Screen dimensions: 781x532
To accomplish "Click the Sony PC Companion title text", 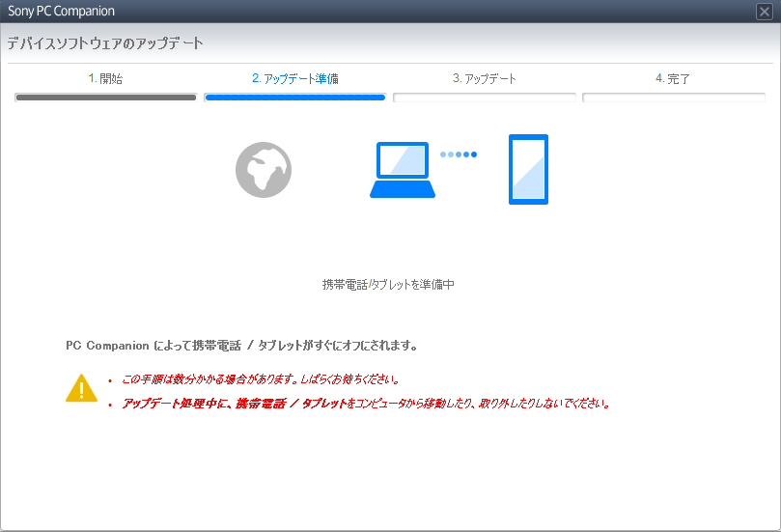I will [x=61, y=11].
